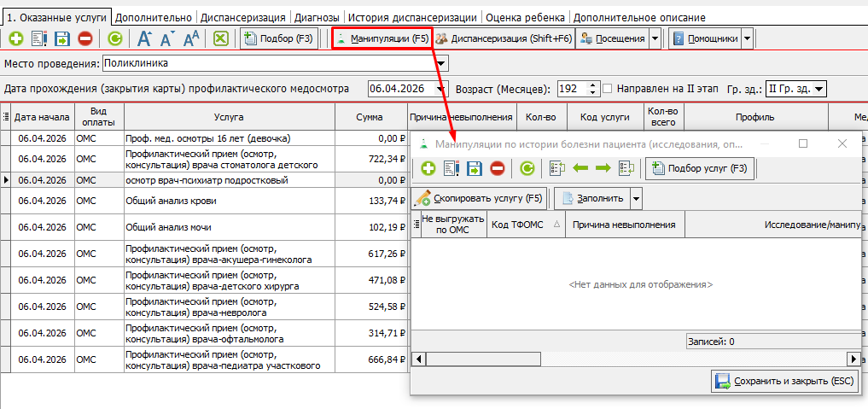Screen dimensions: 868x409
Task: Click Сохранить и закрыть (ESC) button
Action: tap(784, 381)
